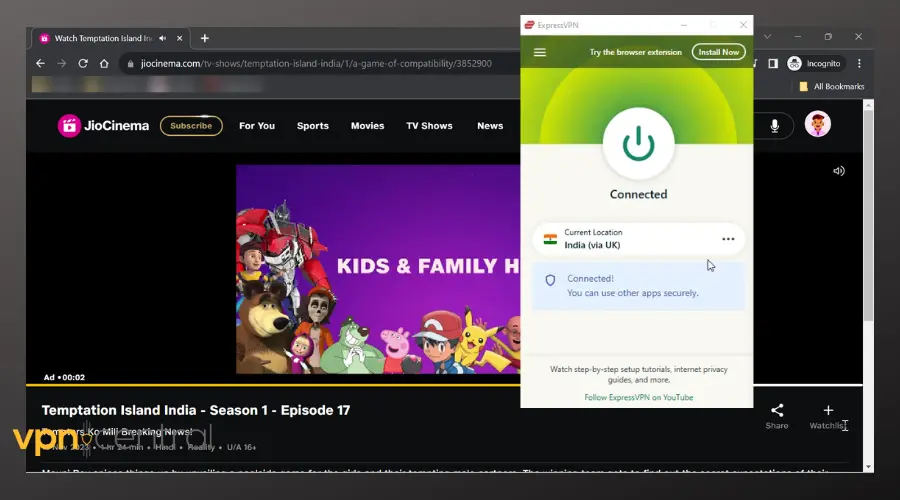This screenshot has width=900, height=500.
Task: Click the shield icon in Connected notice
Action: point(550,280)
